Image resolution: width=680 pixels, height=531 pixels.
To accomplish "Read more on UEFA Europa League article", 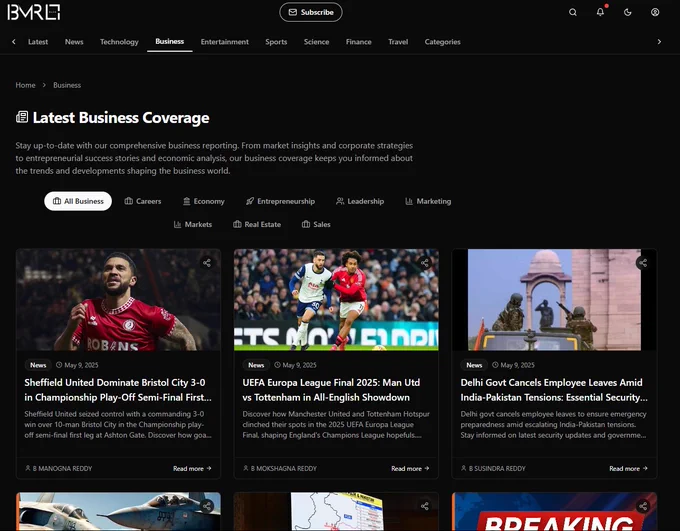I will [x=410, y=469].
